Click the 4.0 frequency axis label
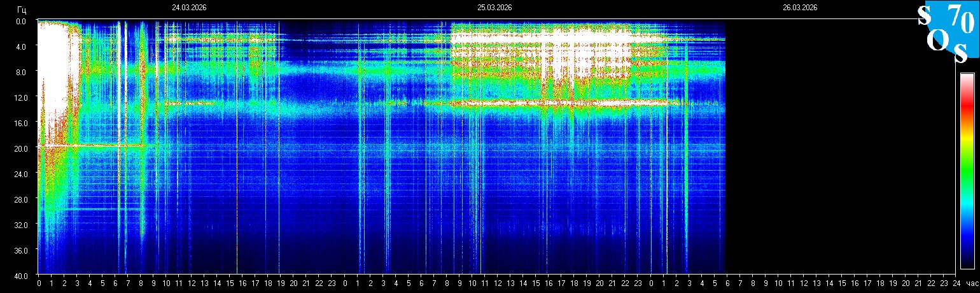Viewport: 980px width, 293px height. point(21,46)
